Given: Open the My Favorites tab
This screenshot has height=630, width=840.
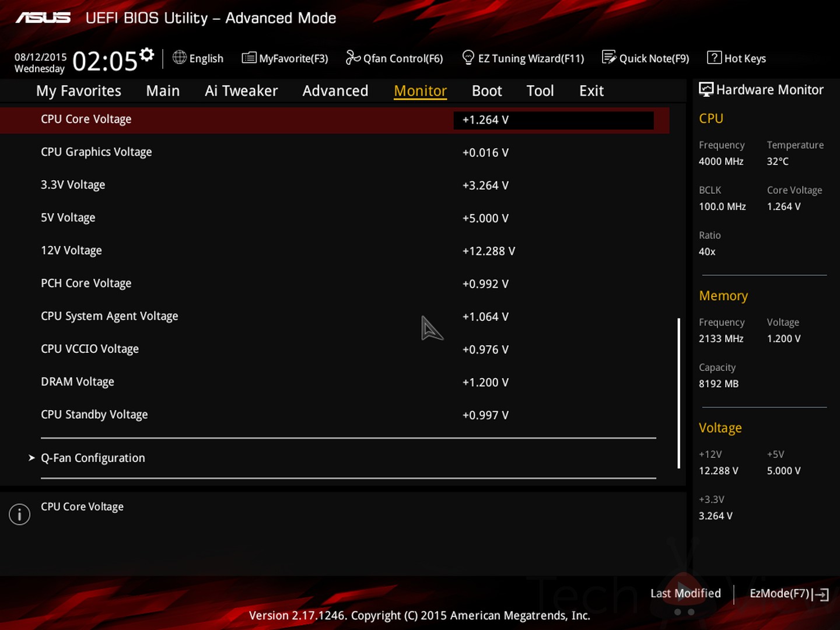Looking at the screenshot, I should (79, 91).
